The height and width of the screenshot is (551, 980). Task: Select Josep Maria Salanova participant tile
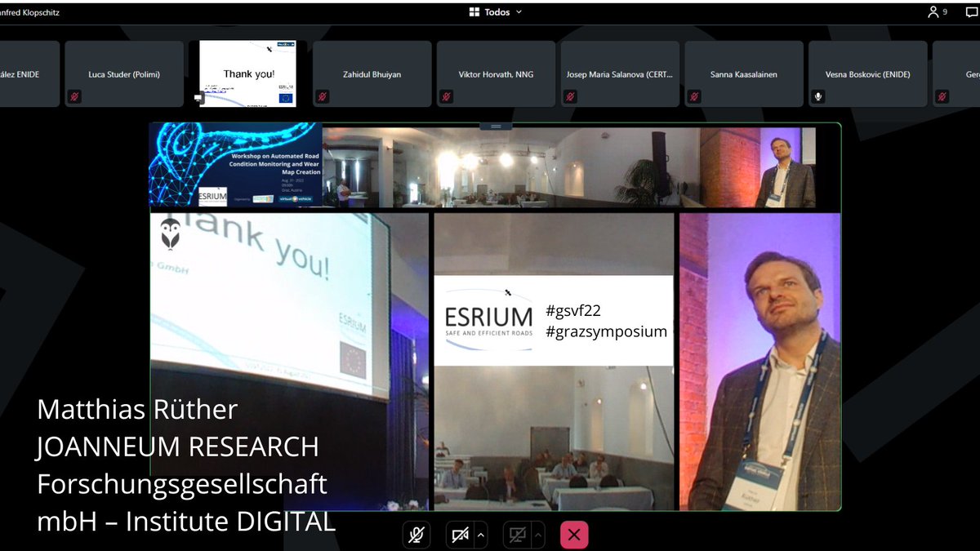click(621, 74)
